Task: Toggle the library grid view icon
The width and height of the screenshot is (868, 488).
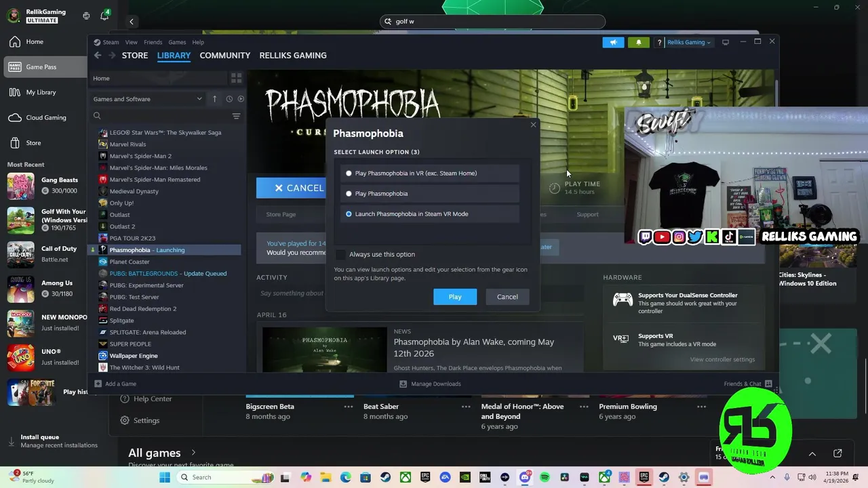Action: (x=236, y=79)
